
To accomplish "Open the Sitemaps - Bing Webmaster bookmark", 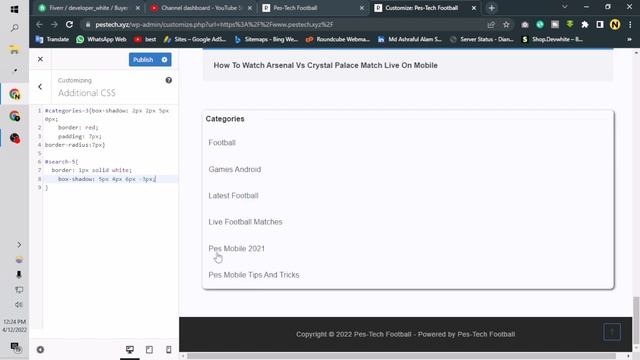I will click(x=267, y=39).
